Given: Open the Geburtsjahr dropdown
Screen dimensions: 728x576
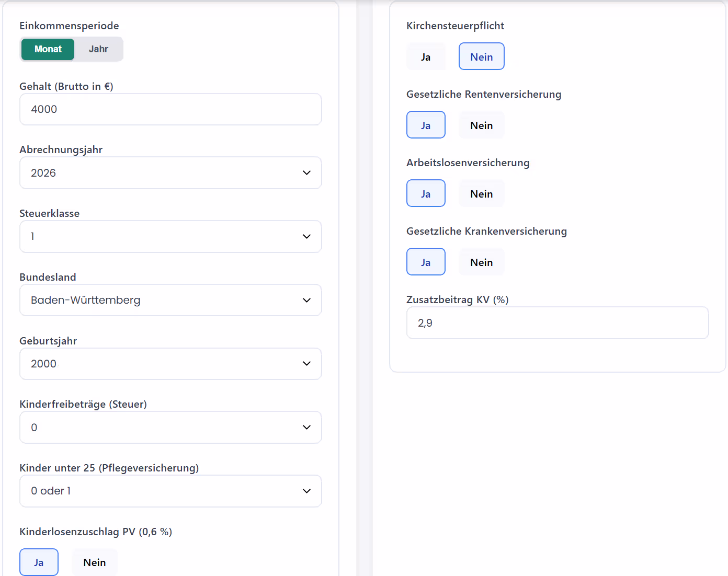Looking at the screenshot, I should 170,364.
